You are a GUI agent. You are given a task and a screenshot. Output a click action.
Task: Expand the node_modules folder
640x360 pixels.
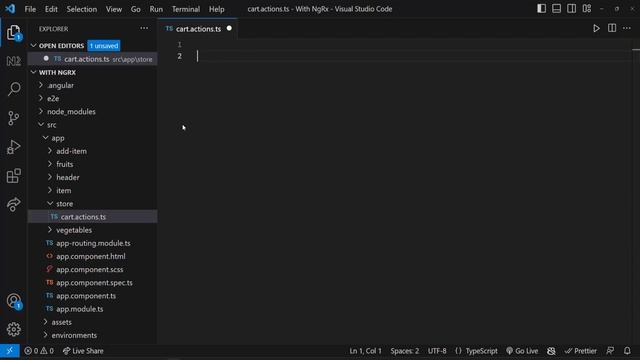click(71, 111)
